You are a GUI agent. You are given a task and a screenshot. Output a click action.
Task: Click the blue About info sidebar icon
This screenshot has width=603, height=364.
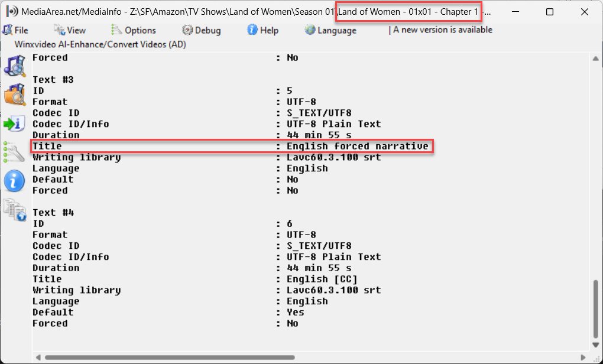point(15,181)
